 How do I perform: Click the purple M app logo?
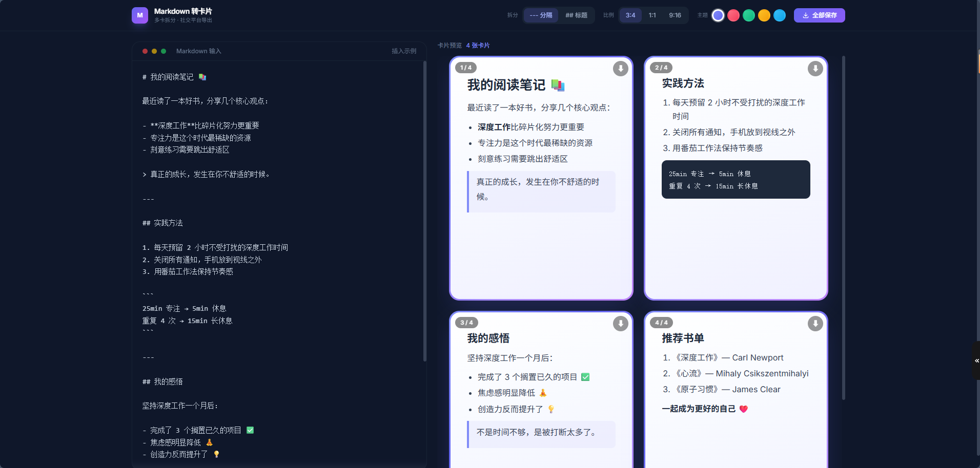[x=140, y=15]
